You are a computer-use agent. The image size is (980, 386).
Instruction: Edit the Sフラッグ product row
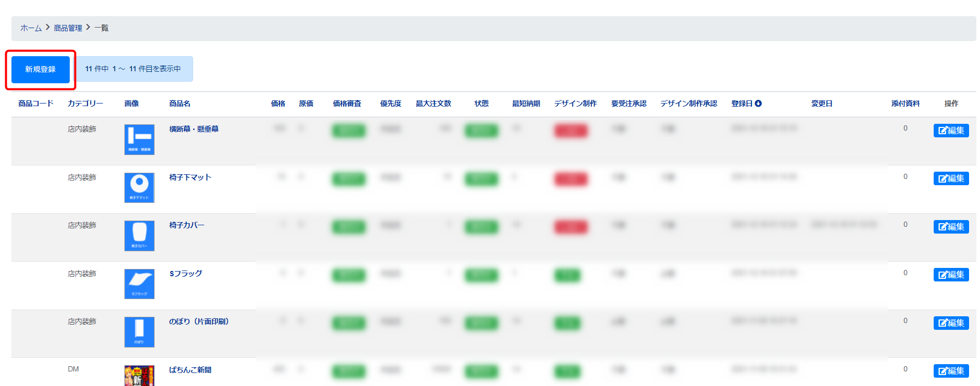coord(951,275)
